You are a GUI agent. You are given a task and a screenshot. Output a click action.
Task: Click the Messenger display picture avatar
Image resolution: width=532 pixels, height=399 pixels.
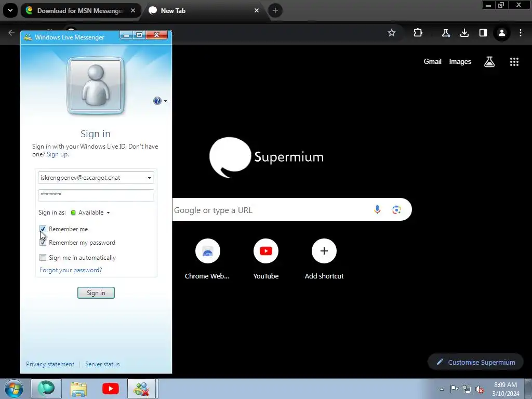point(96,85)
